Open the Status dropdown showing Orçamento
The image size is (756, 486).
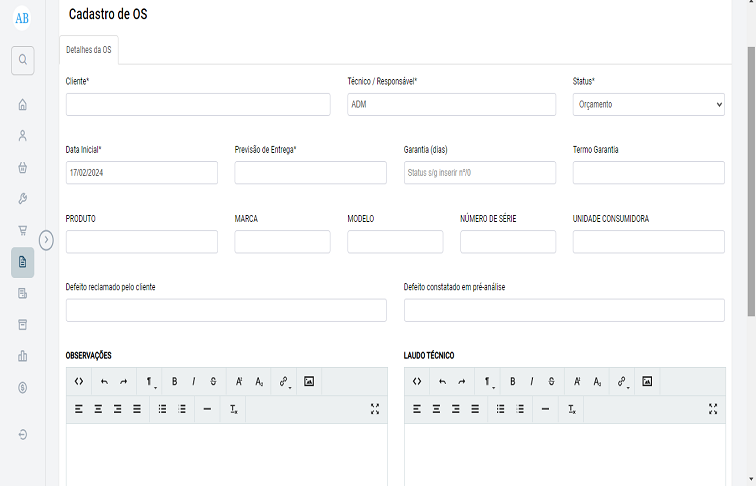[x=648, y=104]
